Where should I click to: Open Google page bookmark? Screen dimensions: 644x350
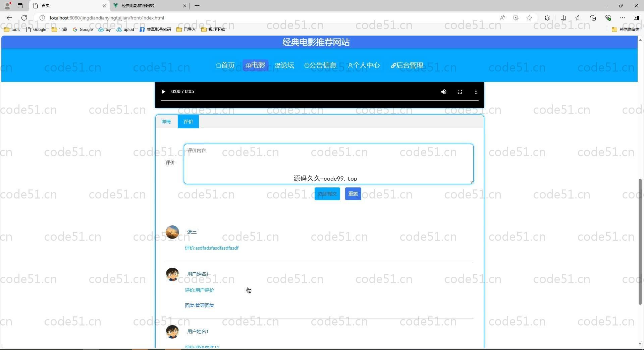pos(36,30)
